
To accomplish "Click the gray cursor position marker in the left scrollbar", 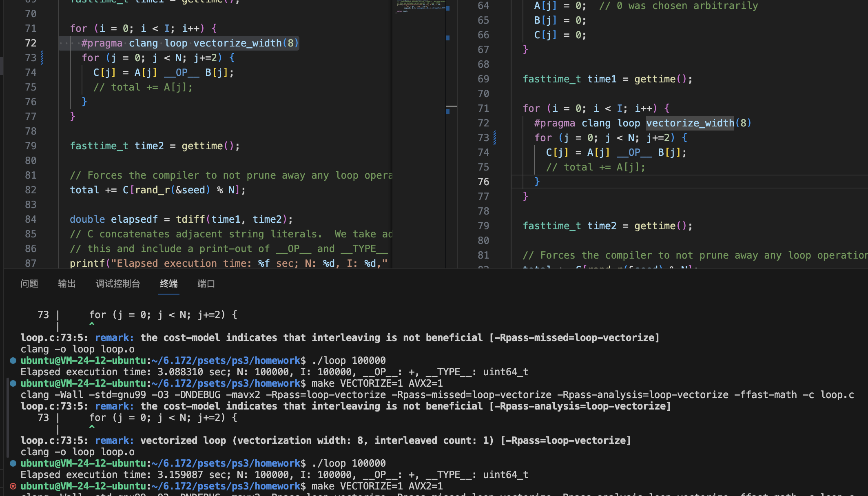I will pos(451,106).
